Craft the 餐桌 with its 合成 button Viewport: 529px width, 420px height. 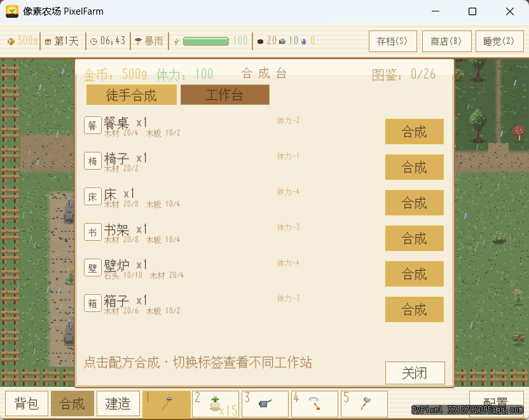tap(415, 132)
